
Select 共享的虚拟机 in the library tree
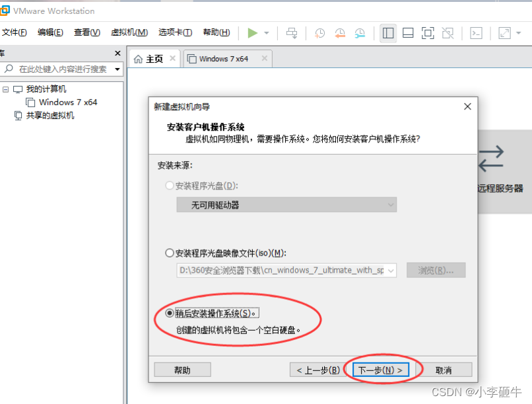tap(50, 116)
